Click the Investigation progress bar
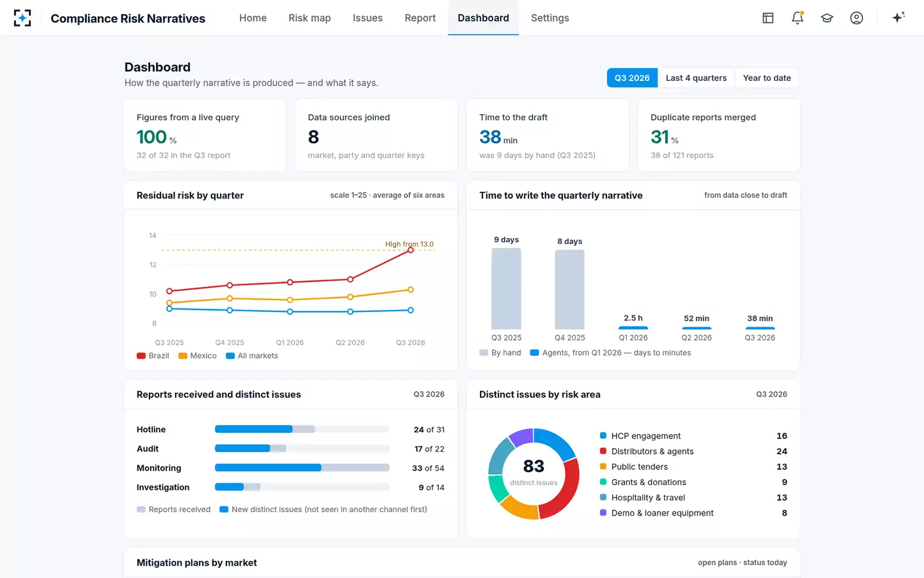924x578 pixels. coord(302,487)
